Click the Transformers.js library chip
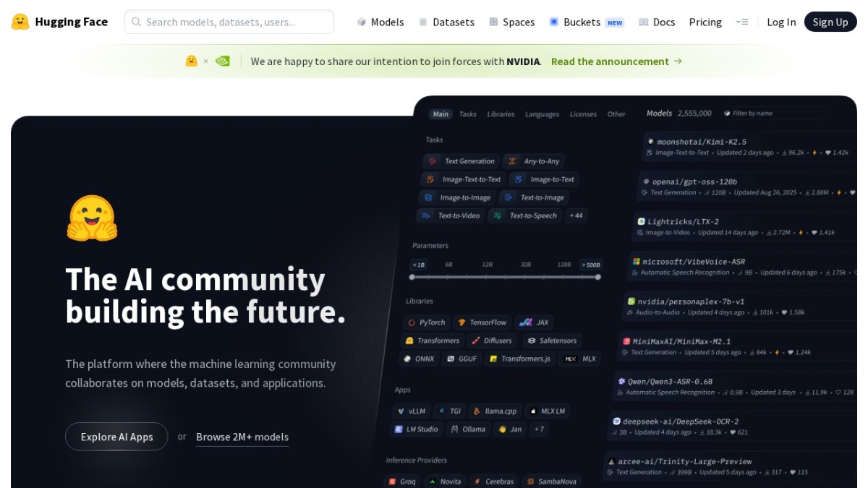Image resolution: width=868 pixels, height=488 pixels. [x=520, y=359]
